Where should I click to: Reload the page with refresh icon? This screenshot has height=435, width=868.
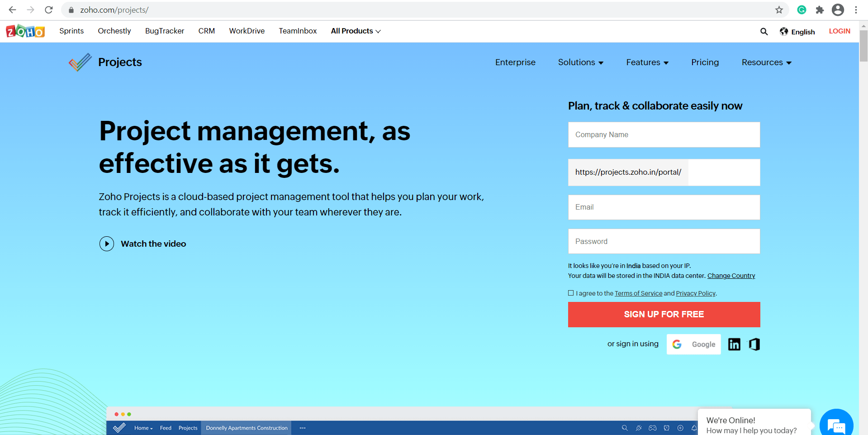49,10
